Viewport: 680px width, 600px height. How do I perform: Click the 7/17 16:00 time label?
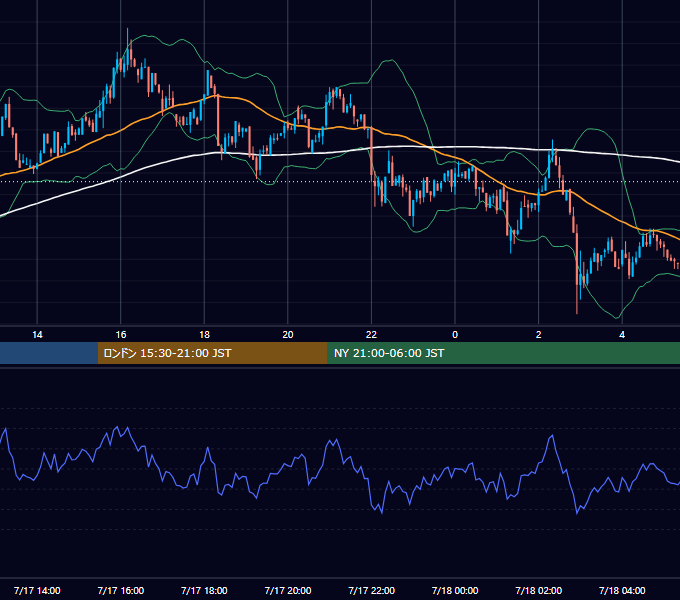(x=121, y=590)
